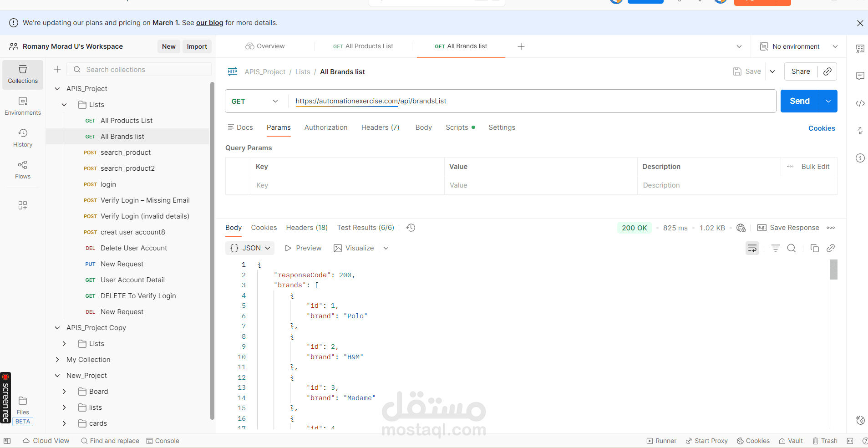
Task: Click the request URL input field
Action: point(533,101)
